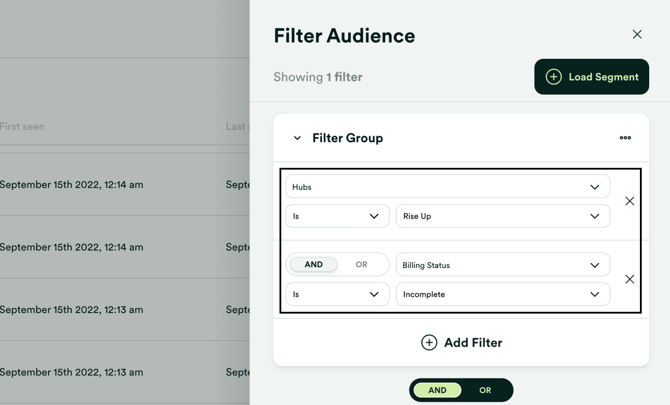Click the Showing 1 filter text
Image resolution: width=670 pixels, height=405 pixels.
(x=318, y=77)
